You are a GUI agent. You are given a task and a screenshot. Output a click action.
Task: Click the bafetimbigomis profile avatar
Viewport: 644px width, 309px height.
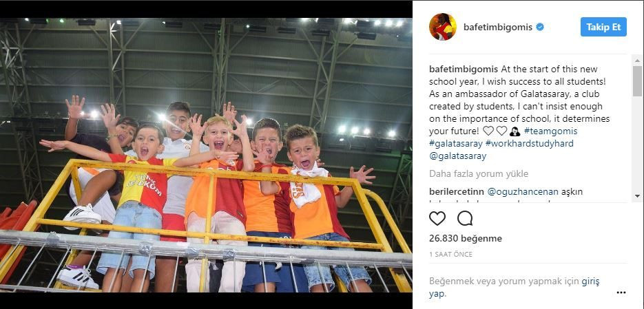pos(442,27)
